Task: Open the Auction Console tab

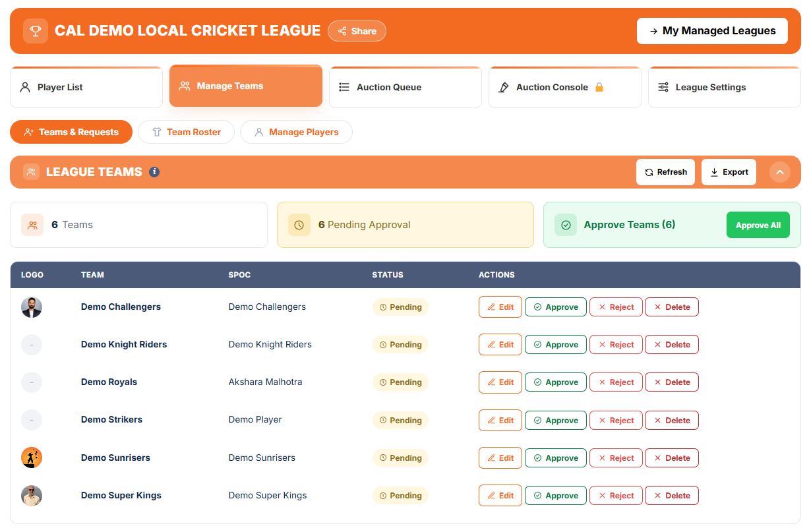Action: (565, 87)
